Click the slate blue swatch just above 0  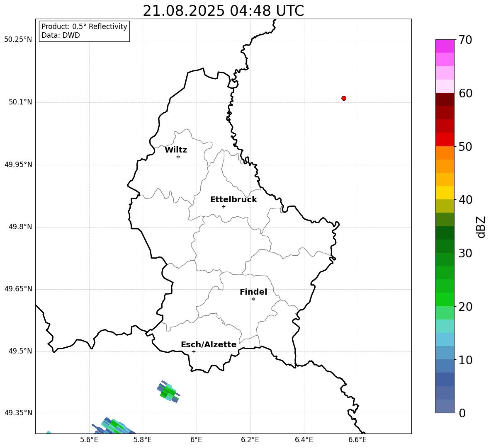[x=445, y=406]
